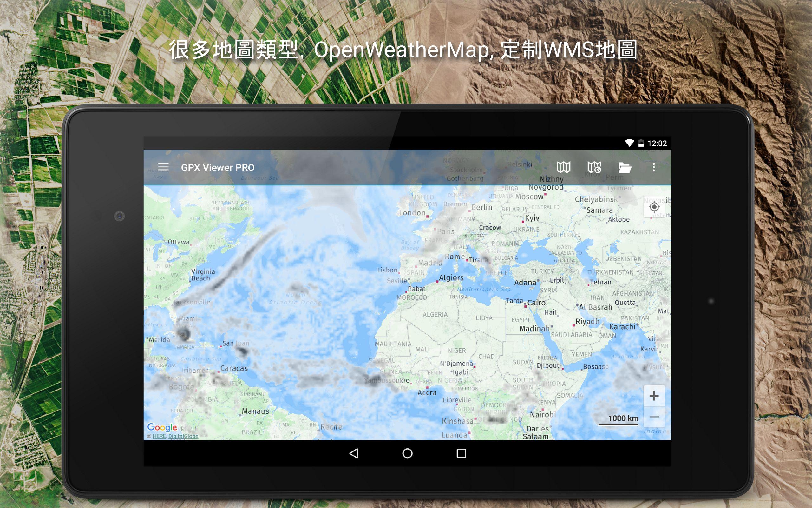Image resolution: width=812 pixels, height=508 pixels.
Task: Tap the Manaus city label
Action: 255,411
